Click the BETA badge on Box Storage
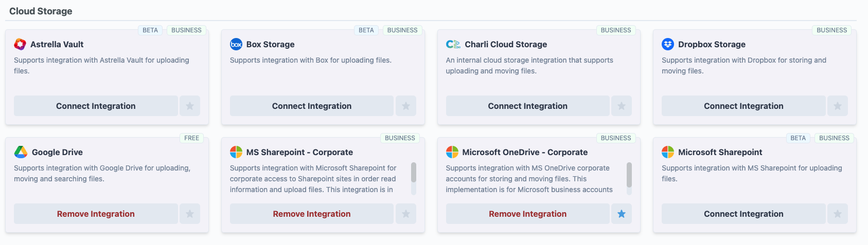The width and height of the screenshot is (868, 245). coord(366,30)
